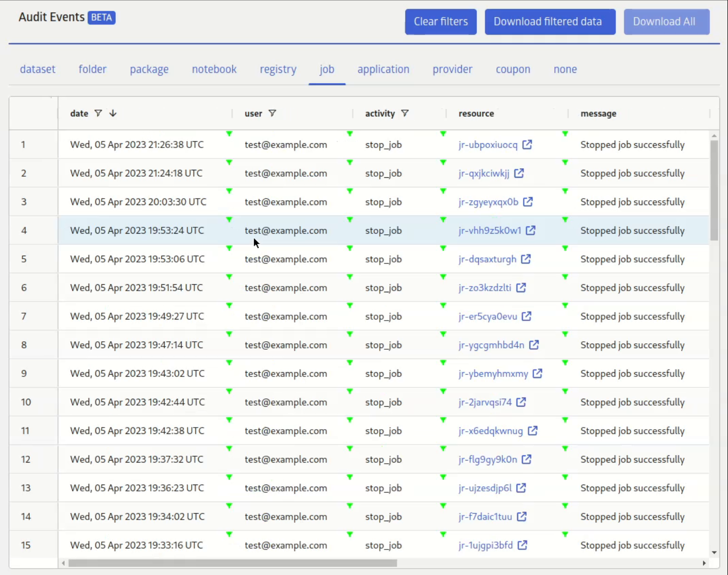The width and height of the screenshot is (728, 575).
Task: Switch to the none tab
Action: pos(565,69)
